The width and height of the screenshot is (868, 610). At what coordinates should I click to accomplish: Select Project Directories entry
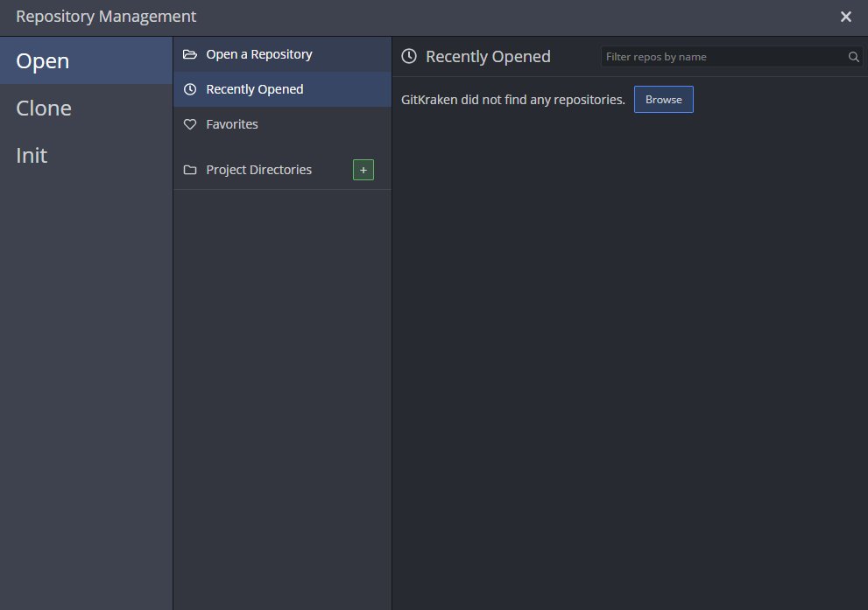258,170
